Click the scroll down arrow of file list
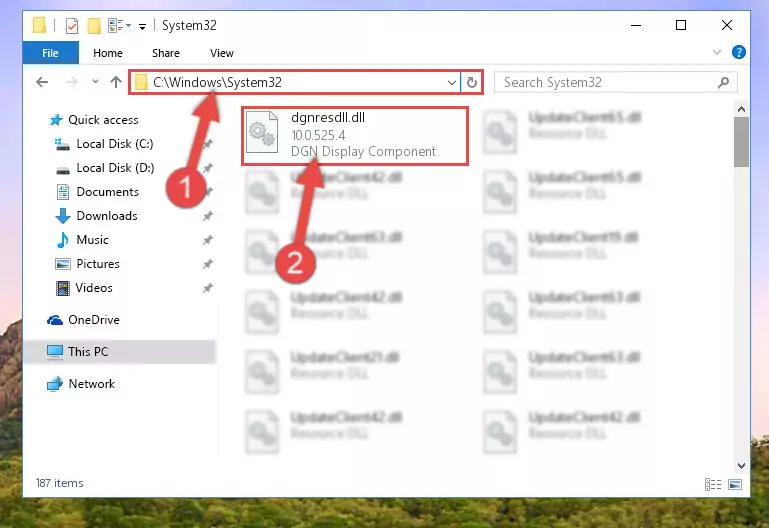The height and width of the screenshot is (528, 769). 741,465
